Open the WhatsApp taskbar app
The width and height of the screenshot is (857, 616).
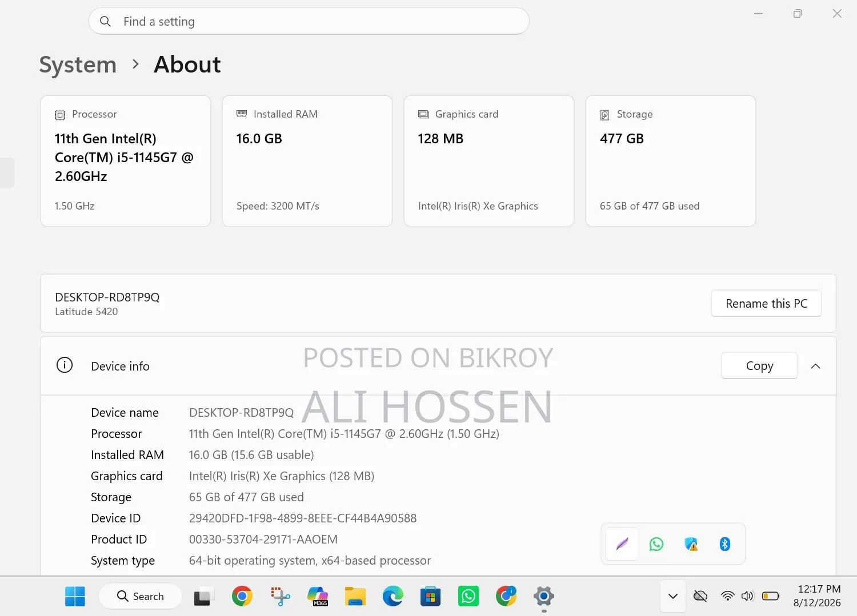coord(468,597)
